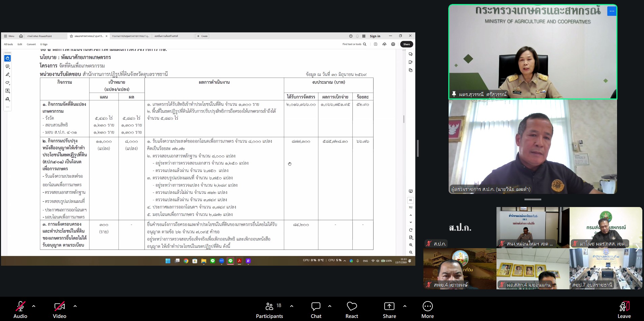The height and width of the screenshot is (321, 644).
Task: Open options on pinned speaker video tile
Action: (x=612, y=11)
